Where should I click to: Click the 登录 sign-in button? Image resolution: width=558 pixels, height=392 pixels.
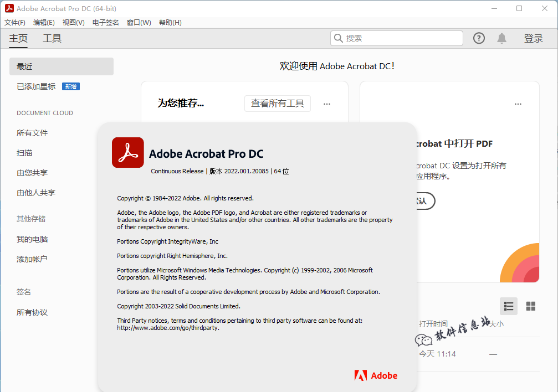[534, 38]
